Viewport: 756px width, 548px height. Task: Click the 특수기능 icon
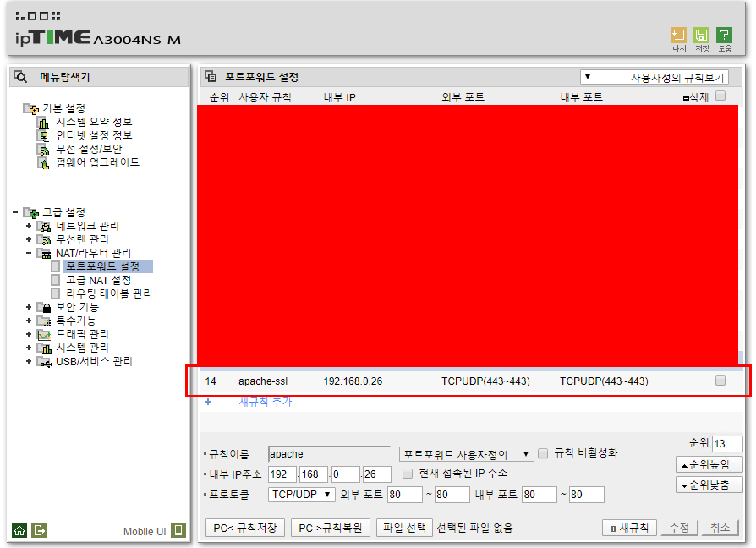44,321
